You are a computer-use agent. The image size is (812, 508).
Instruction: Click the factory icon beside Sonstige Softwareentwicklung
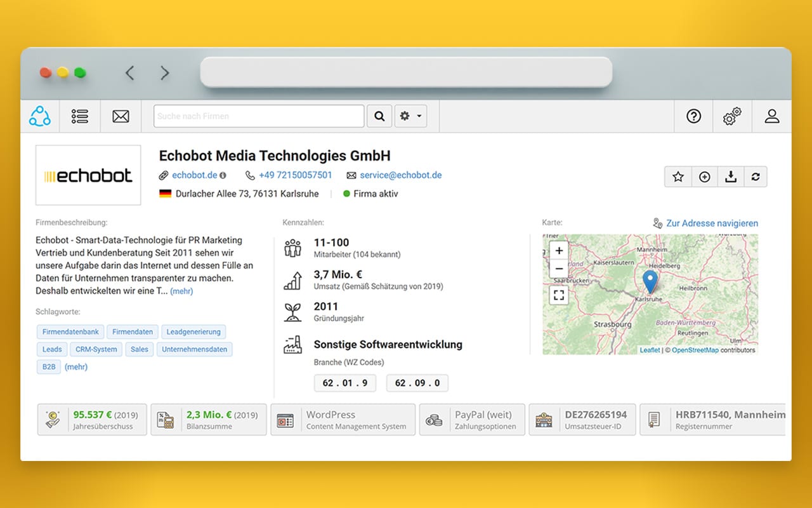pos(292,345)
